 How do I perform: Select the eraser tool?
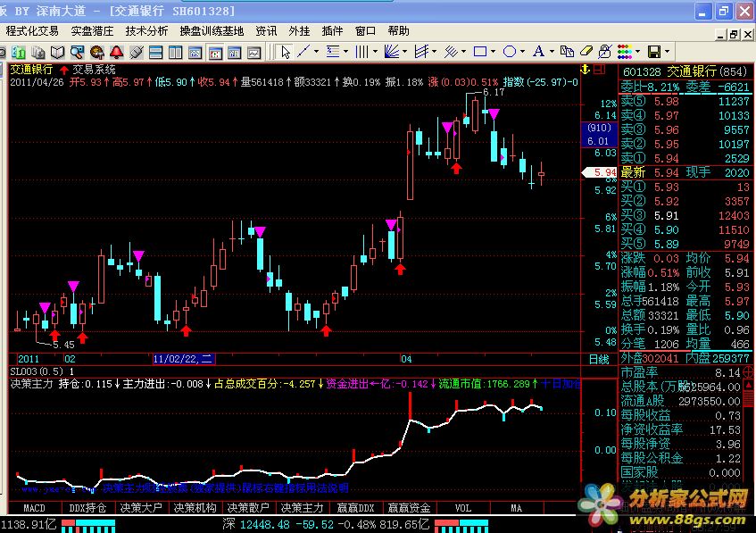[586, 52]
